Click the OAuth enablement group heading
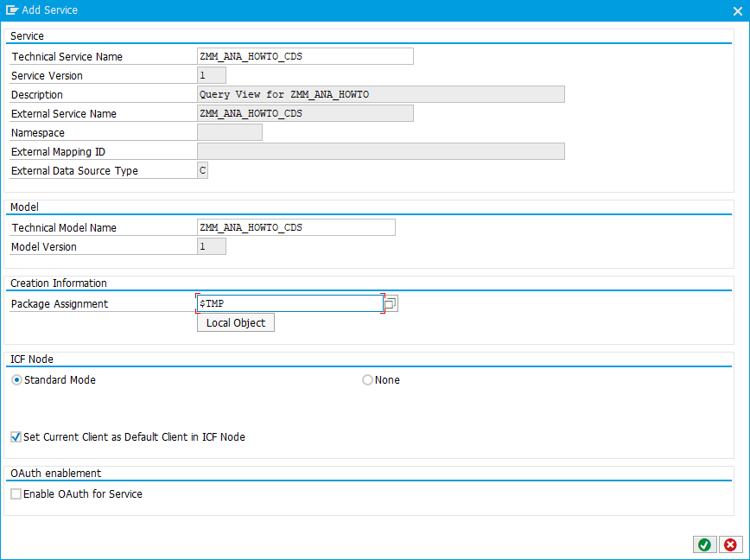The image size is (750, 560). pos(56,474)
